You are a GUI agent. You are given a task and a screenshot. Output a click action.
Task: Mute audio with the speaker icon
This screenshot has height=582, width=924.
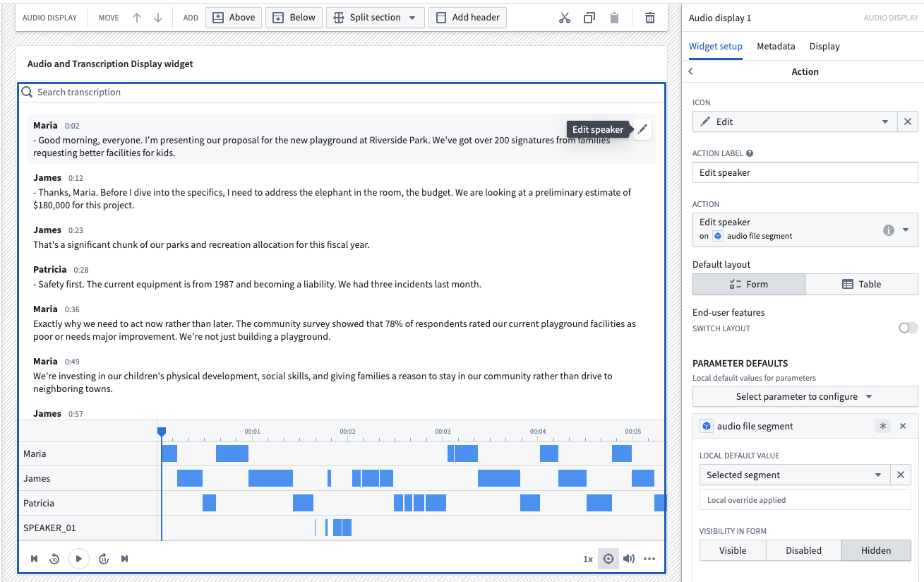[x=629, y=559]
